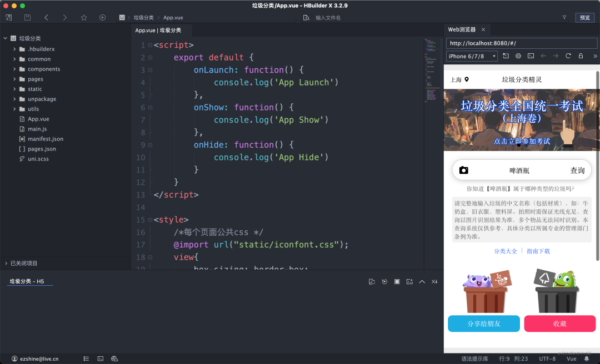The width and height of the screenshot is (600, 364).
Task: Click the Vue language mode indicator
Action: coord(571,358)
